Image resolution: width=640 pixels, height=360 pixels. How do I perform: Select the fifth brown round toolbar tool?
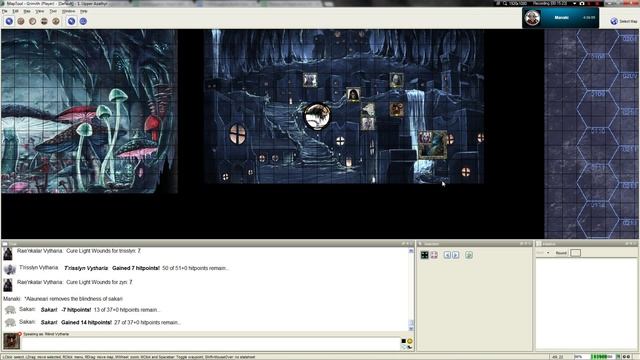coord(56,21)
